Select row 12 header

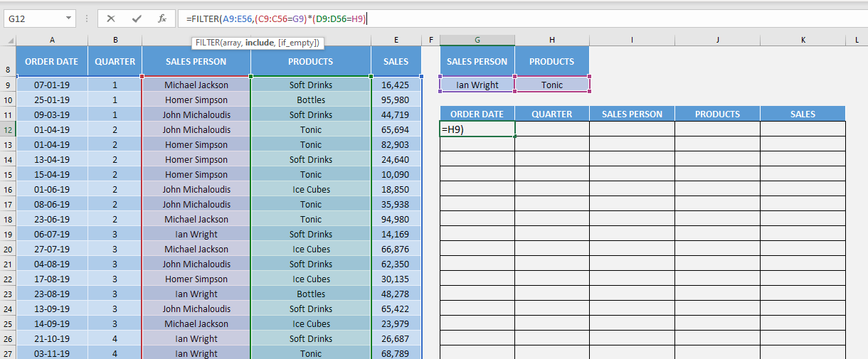[8, 129]
